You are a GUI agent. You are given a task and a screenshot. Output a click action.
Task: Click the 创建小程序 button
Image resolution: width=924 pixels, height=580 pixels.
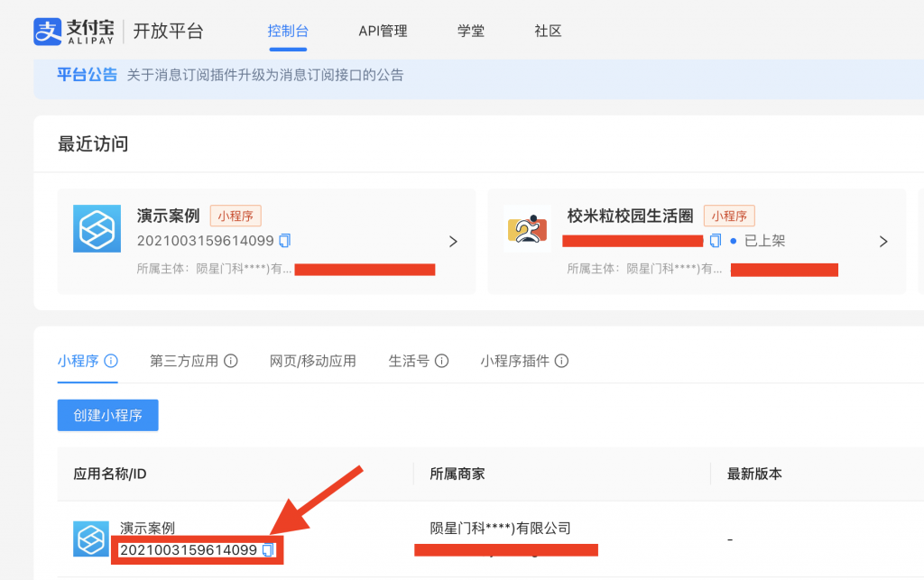click(x=107, y=415)
